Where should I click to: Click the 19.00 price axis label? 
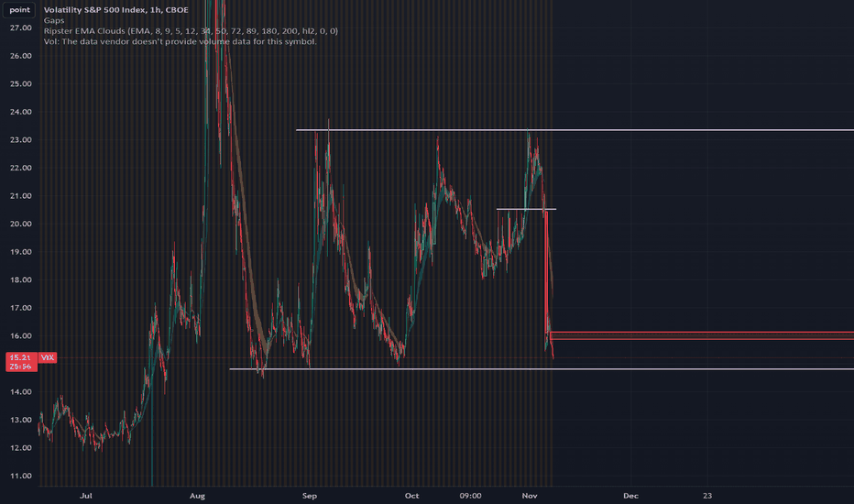[21, 252]
